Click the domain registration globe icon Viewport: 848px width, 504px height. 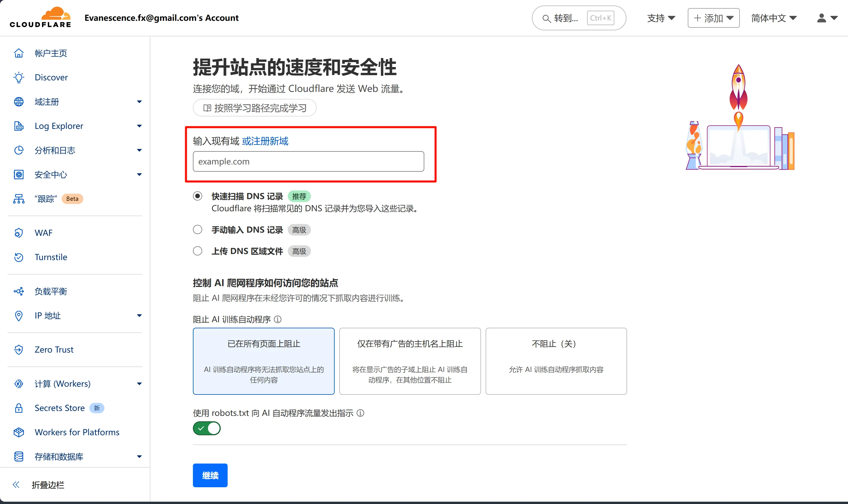(19, 101)
